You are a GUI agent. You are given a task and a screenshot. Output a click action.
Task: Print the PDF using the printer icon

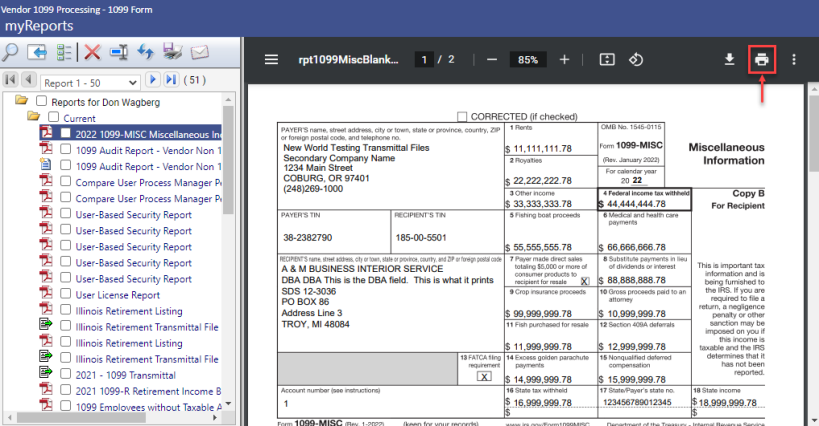[762, 60]
